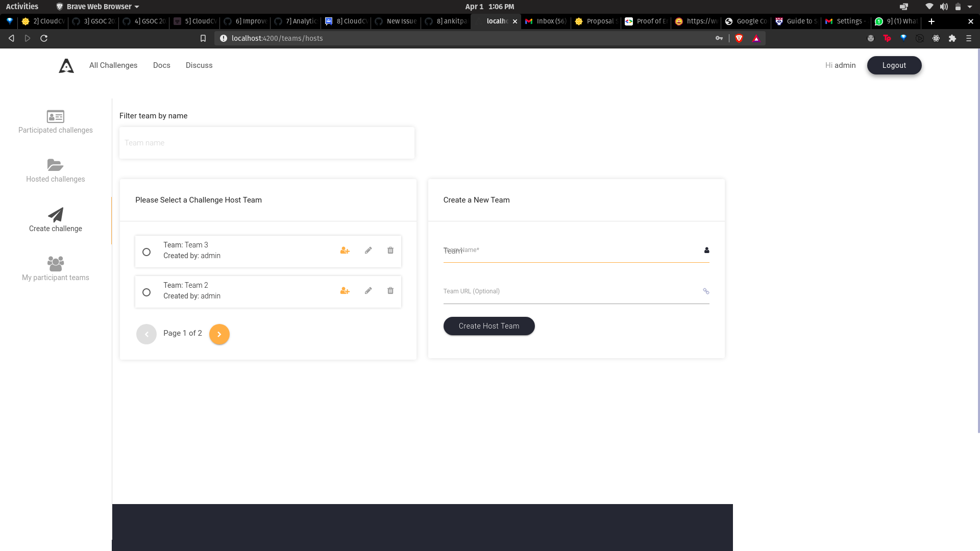Click the link icon in Team URL field
Viewport: 980px width, 551px height.
click(x=706, y=291)
